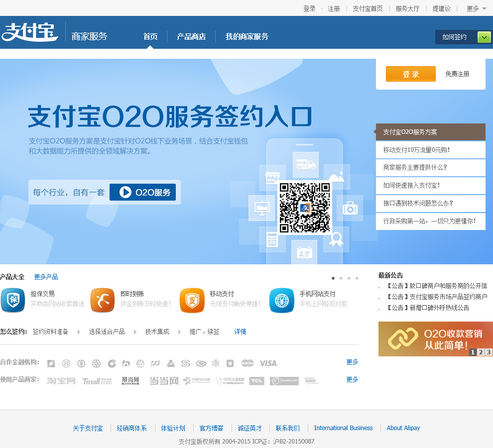Click 更多 beside 合作金融机构
This screenshot has width=493, height=448.
click(x=352, y=362)
